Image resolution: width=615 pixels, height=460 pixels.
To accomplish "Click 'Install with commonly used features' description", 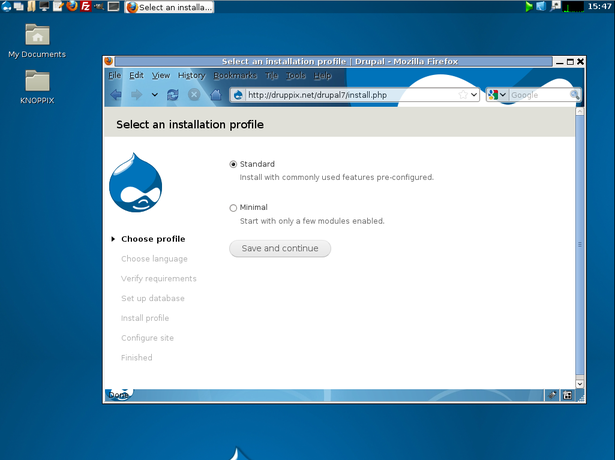I will point(337,177).
